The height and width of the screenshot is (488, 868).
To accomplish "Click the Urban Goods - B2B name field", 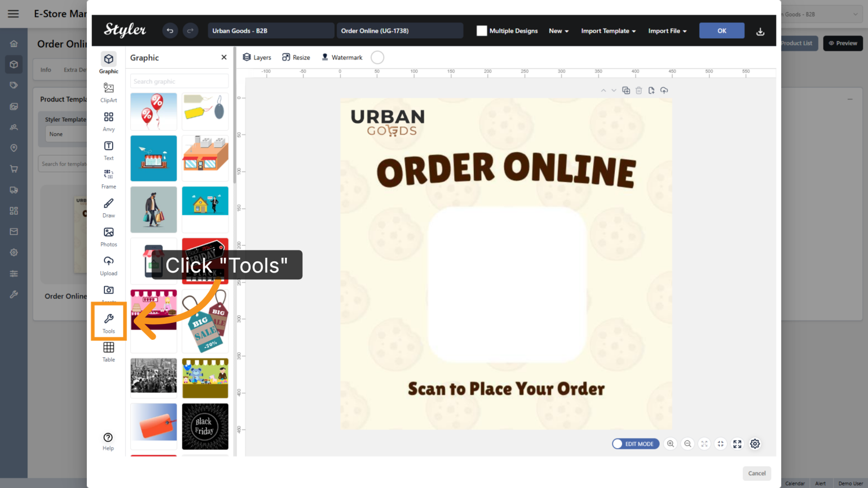I will click(271, 30).
